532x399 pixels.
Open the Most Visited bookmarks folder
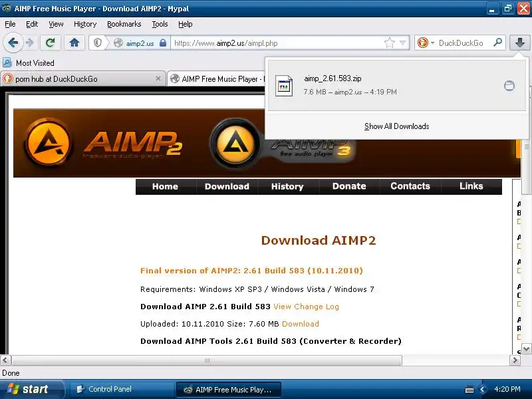tap(29, 63)
